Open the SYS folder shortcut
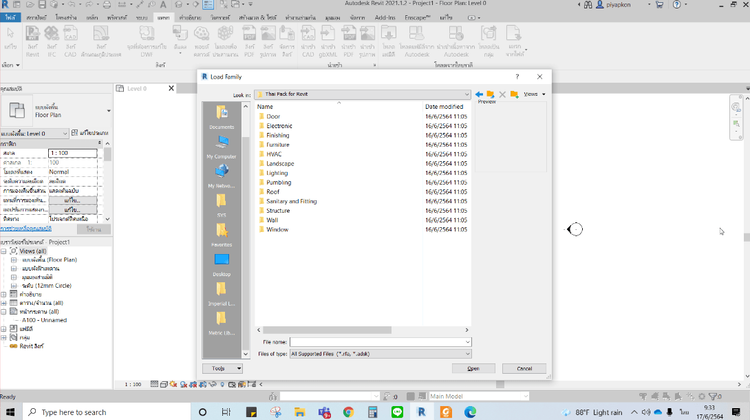This screenshot has height=420, width=750. click(x=221, y=206)
